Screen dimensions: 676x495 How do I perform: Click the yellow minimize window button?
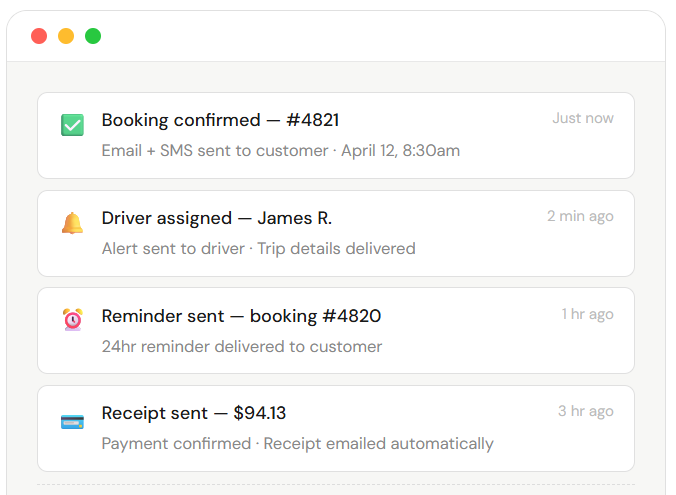pos(66,36)
